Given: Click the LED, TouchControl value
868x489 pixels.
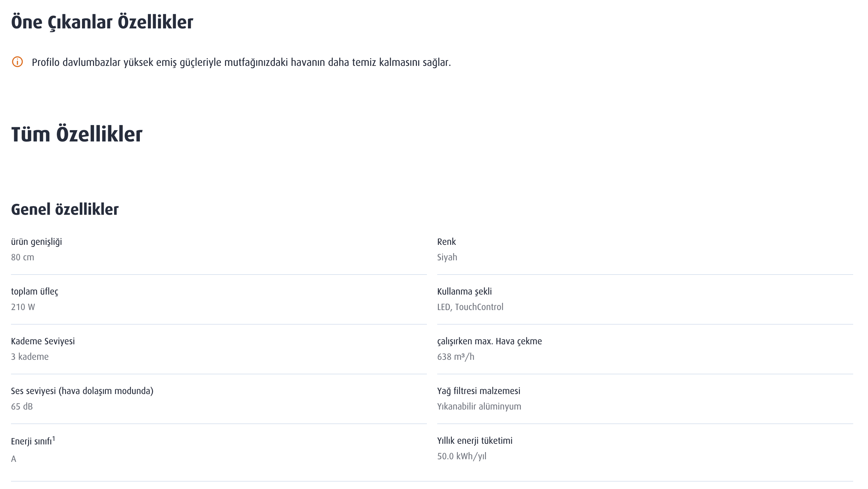Looking at the screenshot, I should 470,307.
